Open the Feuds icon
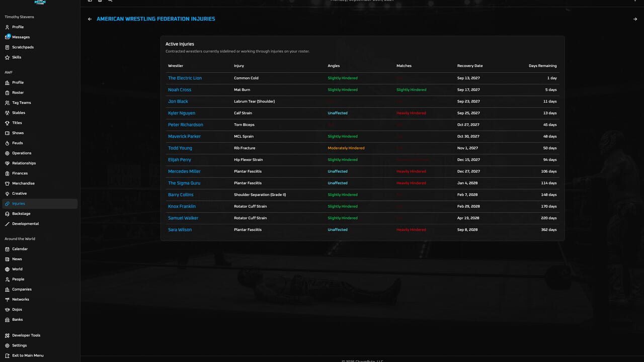 pos(7,143)
